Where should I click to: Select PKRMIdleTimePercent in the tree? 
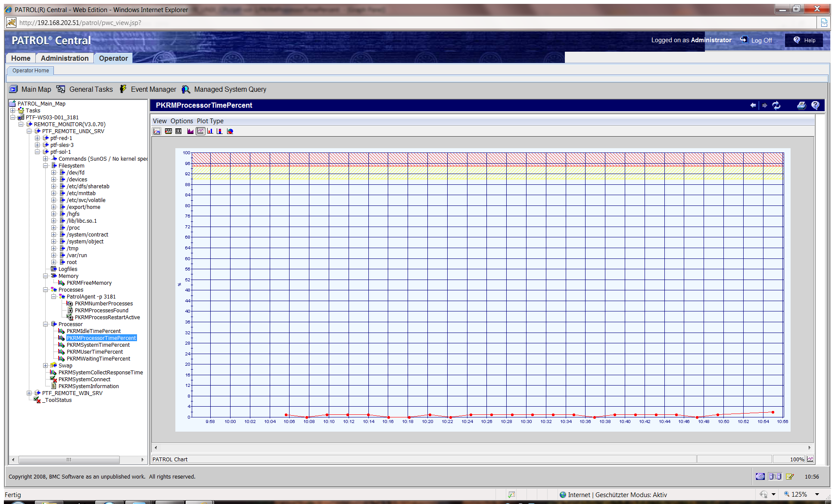pyautogui.click(x=93, y=331)
